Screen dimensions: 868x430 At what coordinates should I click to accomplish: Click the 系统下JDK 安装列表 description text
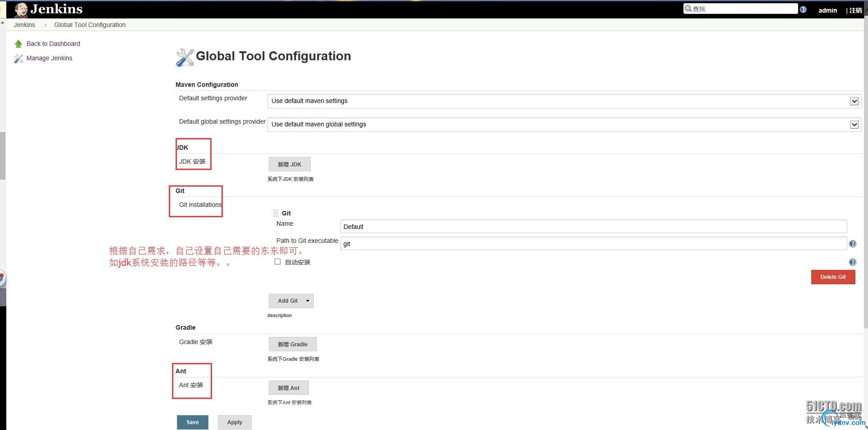[290, 179]
